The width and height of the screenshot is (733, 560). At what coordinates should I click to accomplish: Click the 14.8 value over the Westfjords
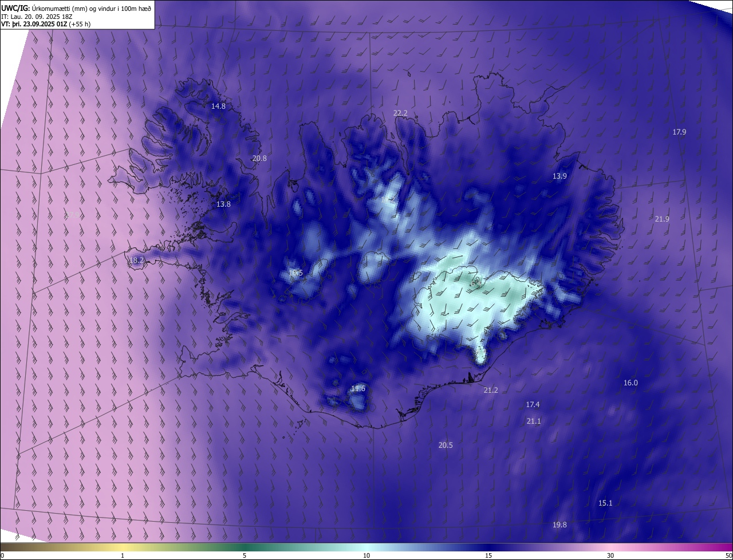coord(218,106)
